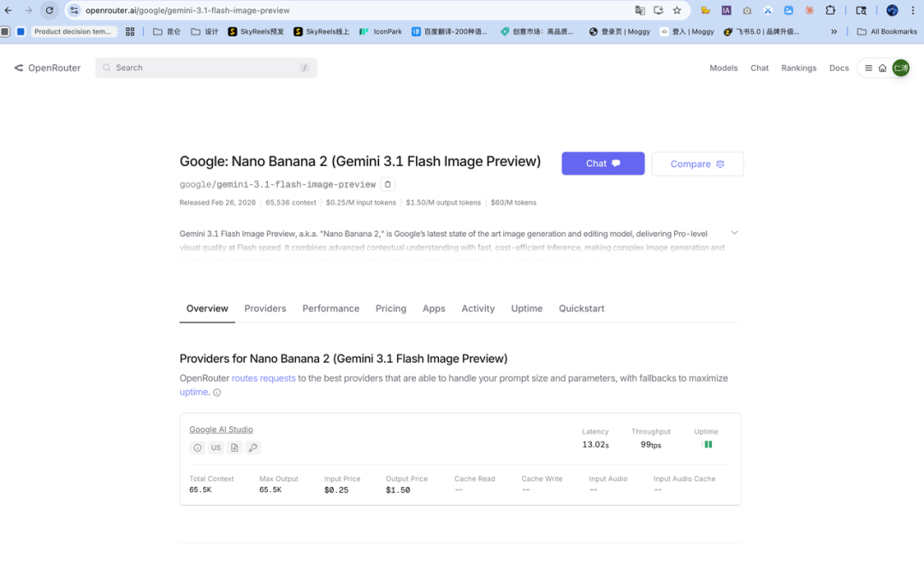Bookmark this page with the star icon
Viewport: 924px width, 575px height.
pos(677,10)
